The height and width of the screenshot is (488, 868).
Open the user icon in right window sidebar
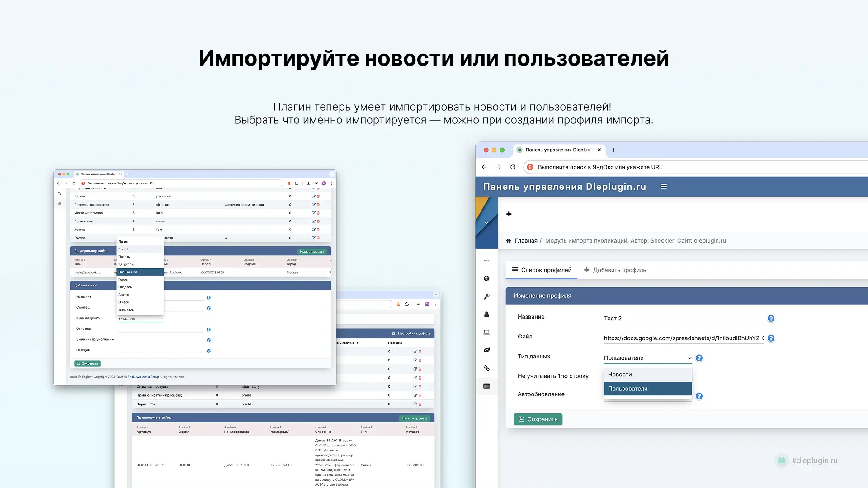486,314
